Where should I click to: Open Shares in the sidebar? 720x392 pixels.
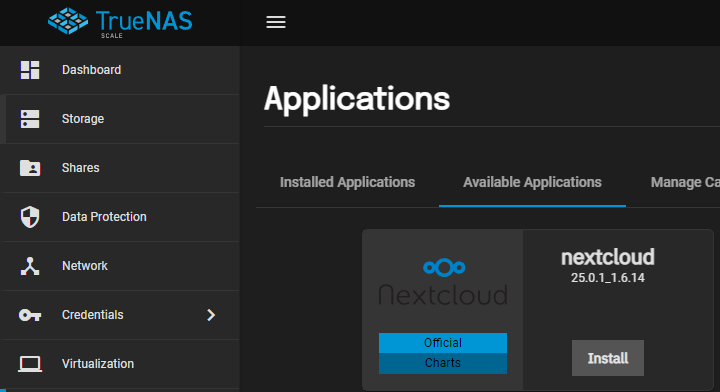click(x=119, y=168)
